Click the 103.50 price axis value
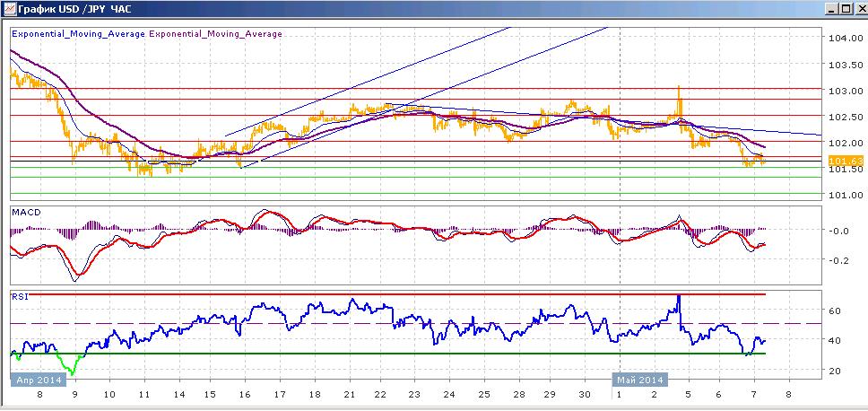 (x=846, y=65)
